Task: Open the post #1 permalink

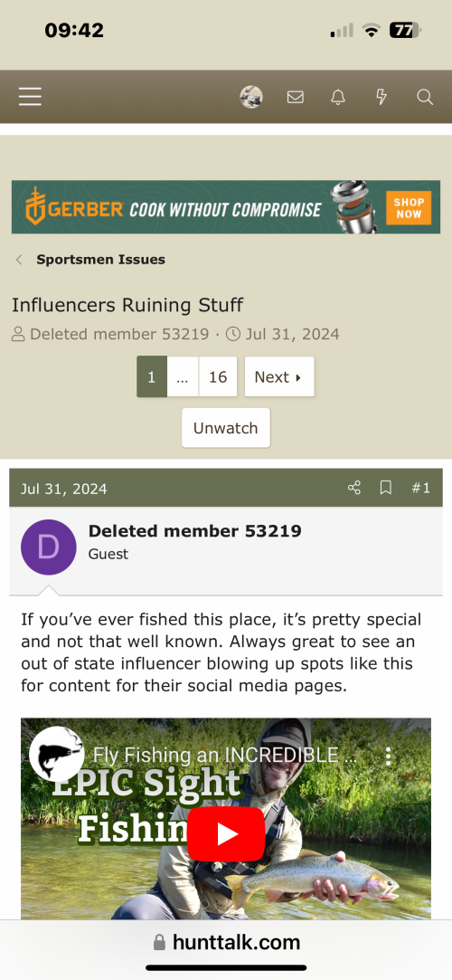Action: (x=420, y=488)
